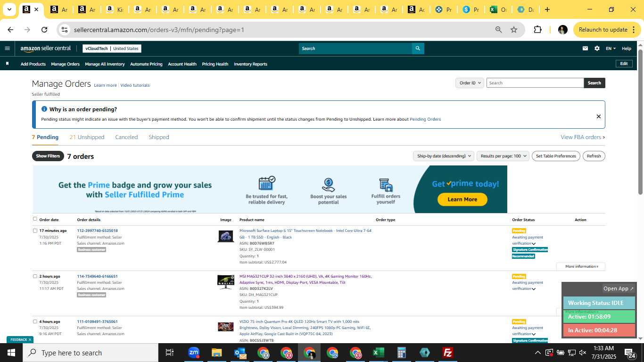
Task: Open Account Health menu item
Action: (182, 64)
